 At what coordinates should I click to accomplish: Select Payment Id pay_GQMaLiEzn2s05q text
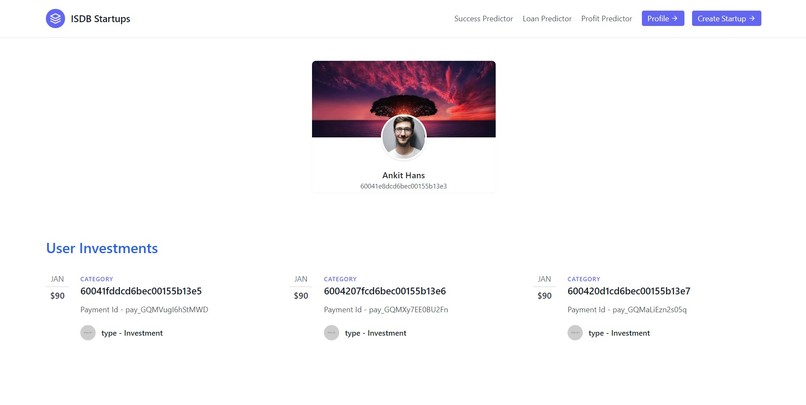pyautogui.click(x=627, y=310)
